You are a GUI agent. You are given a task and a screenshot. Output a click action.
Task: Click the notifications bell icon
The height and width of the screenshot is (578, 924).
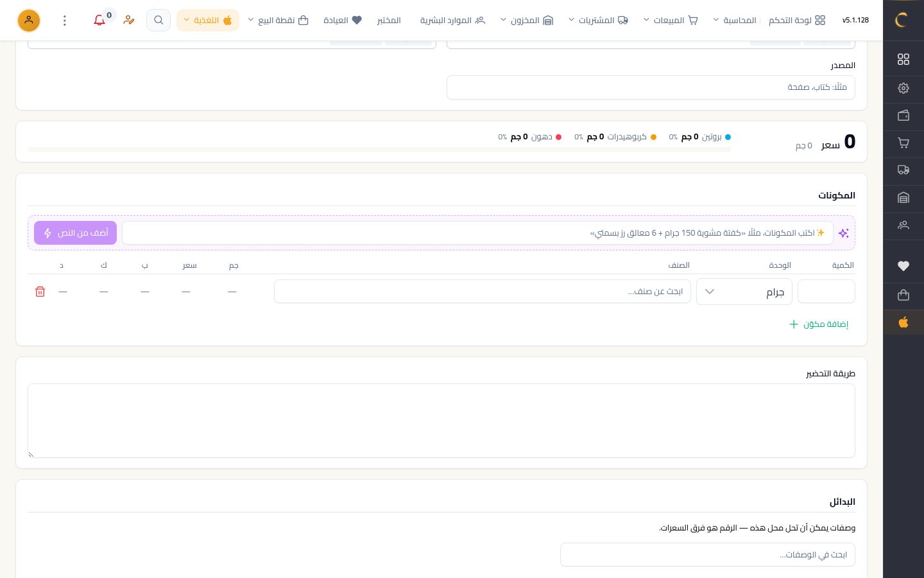pos(99,21)
